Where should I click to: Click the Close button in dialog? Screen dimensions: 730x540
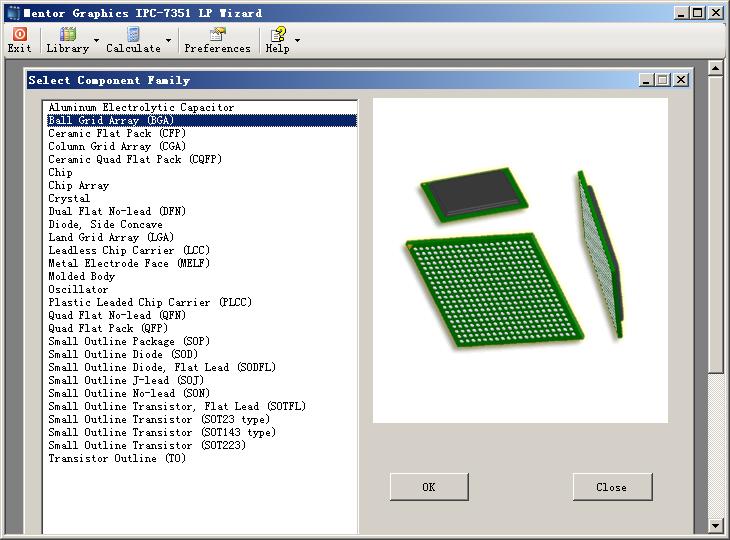pos(612,487)
